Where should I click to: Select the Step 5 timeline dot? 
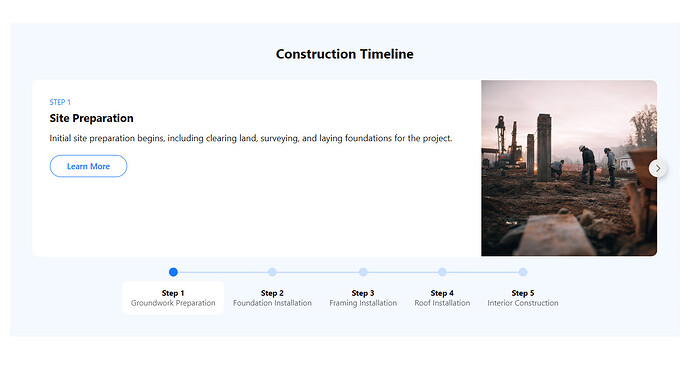[x=523, y=272]
